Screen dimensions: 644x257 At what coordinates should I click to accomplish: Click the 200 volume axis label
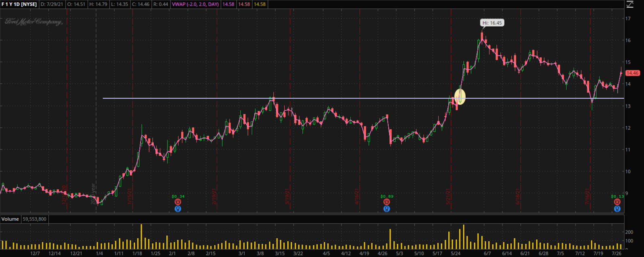pos(629,232)
